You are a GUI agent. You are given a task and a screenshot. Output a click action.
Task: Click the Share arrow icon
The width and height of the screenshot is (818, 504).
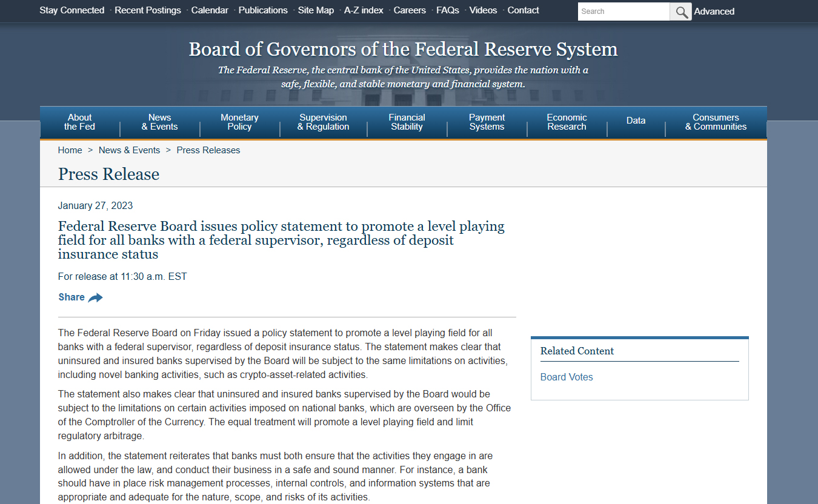pos(95,297)
